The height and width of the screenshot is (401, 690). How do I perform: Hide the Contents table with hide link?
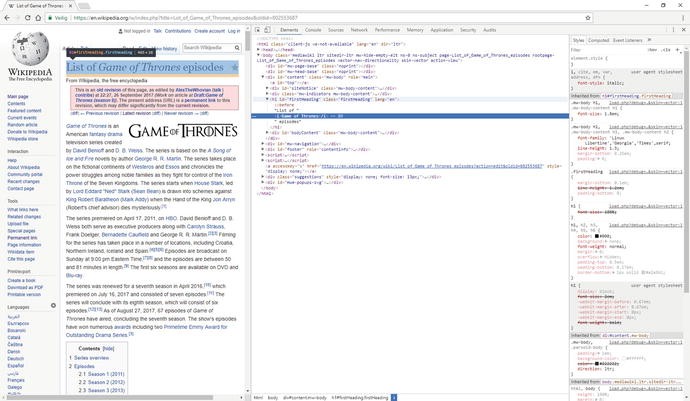108,349
